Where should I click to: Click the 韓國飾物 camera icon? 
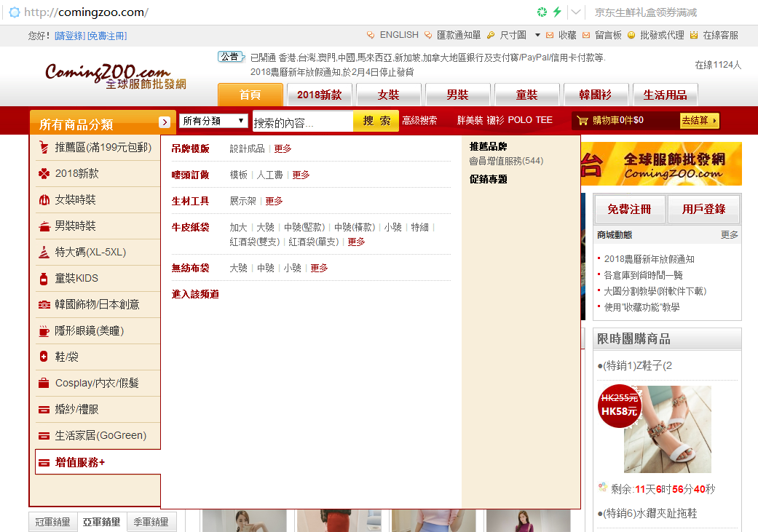(44, 305)
